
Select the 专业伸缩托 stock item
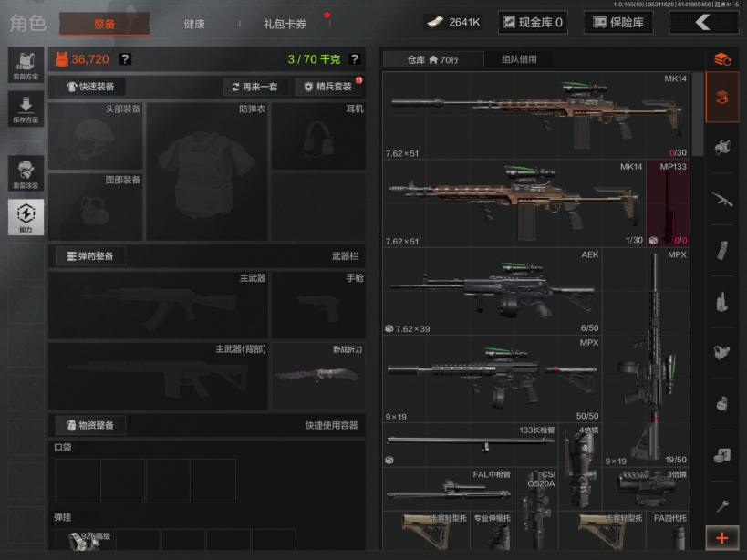pos(493,531)
